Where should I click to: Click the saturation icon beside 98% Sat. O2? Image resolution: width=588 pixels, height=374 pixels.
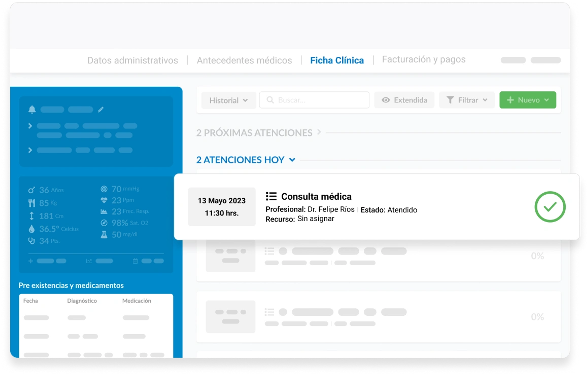104,223
